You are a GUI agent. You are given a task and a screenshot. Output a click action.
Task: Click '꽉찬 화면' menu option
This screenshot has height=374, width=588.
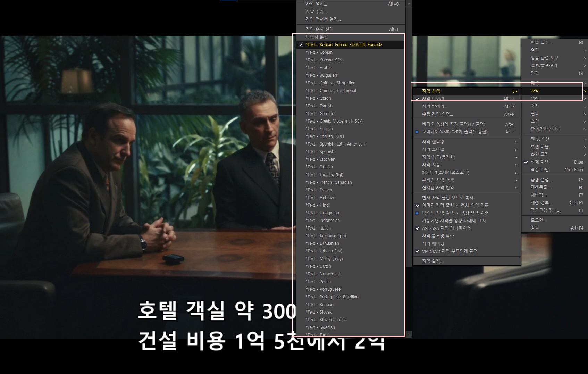click(554, 169)
